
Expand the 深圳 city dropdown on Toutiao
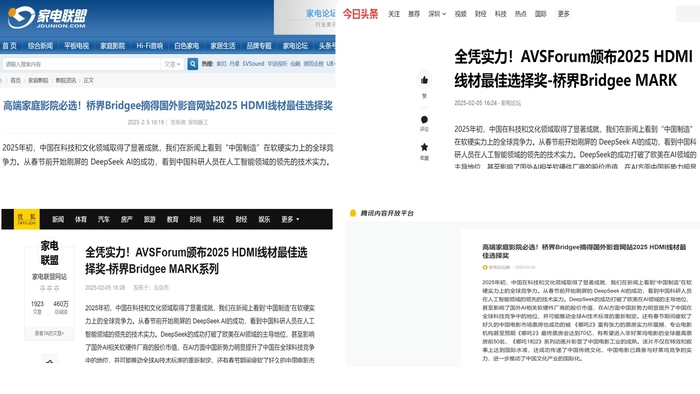[437, 14]
